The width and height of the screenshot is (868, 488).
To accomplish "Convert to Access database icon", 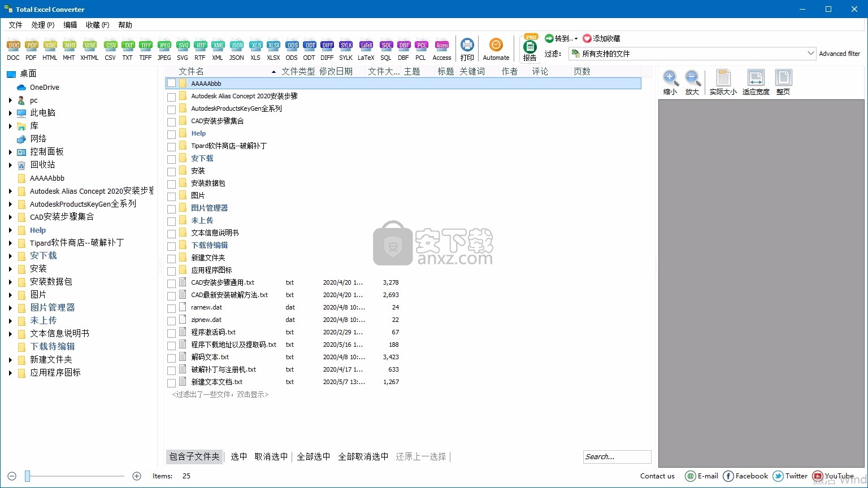I will pos(442,49).
